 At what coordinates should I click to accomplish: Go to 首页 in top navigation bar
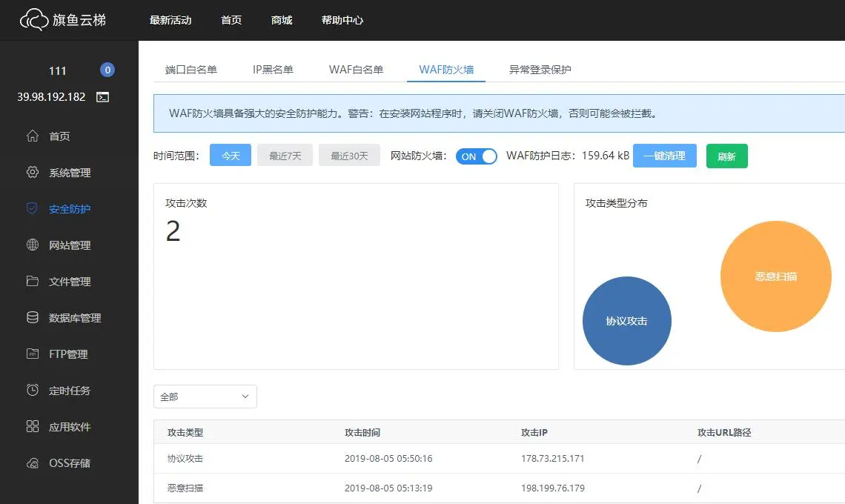(231, 21)
